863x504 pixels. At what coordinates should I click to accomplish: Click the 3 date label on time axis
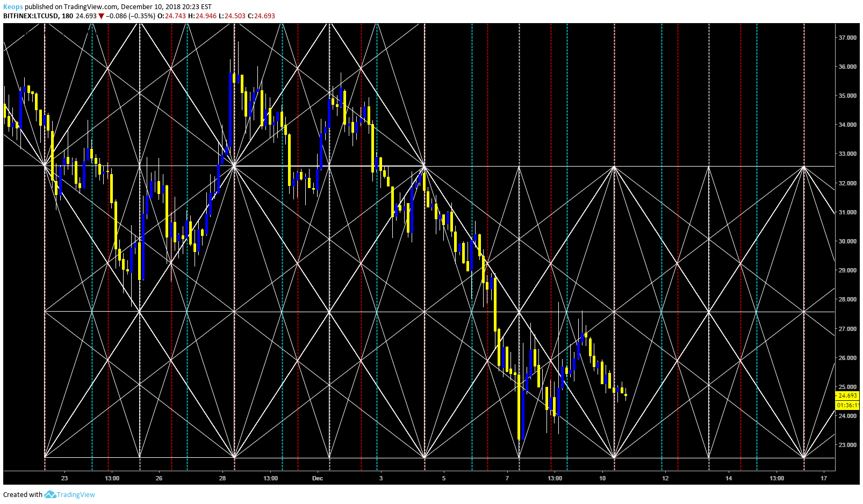(x=380, y=478)
